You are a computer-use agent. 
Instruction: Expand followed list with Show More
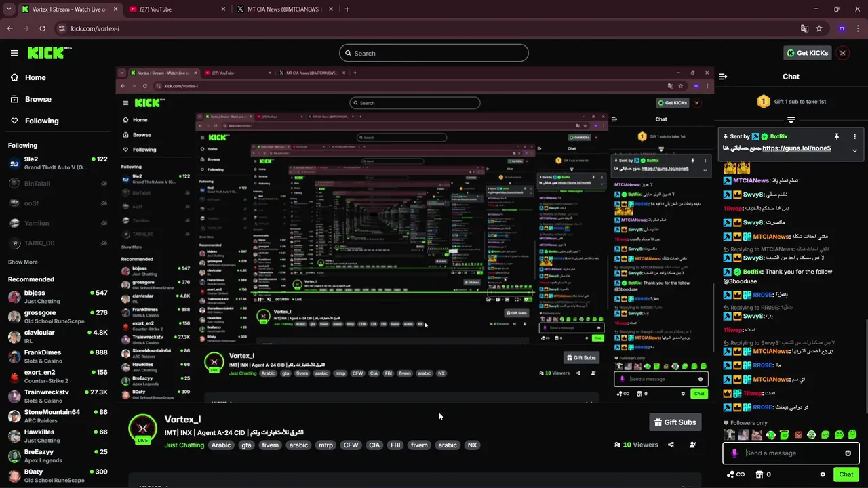(23, 262)
